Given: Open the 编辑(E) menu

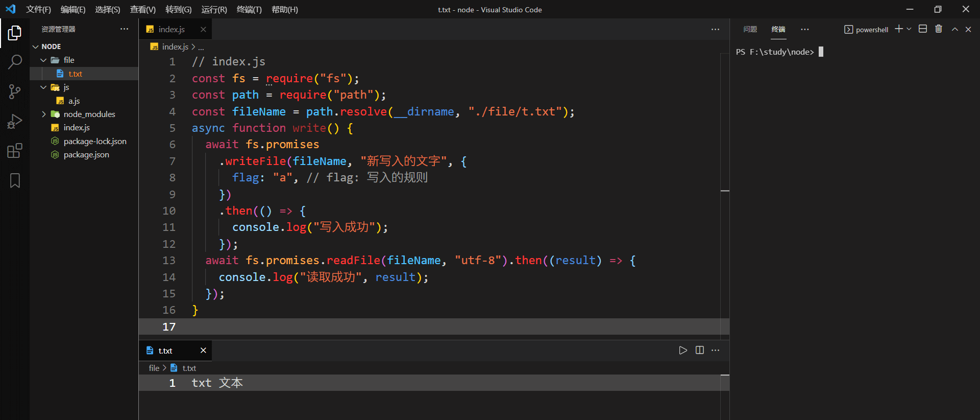Looking at the screenshot, I should coord(73,9).
